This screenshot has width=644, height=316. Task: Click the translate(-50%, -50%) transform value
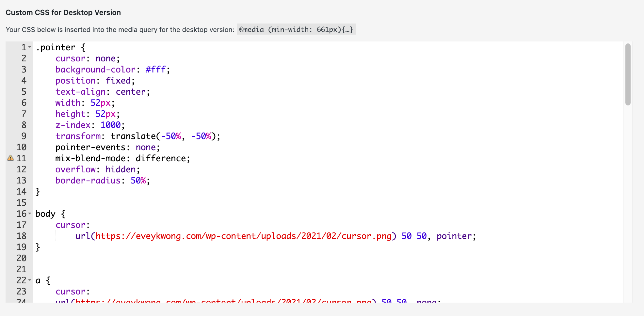click(x=165, y=136)
